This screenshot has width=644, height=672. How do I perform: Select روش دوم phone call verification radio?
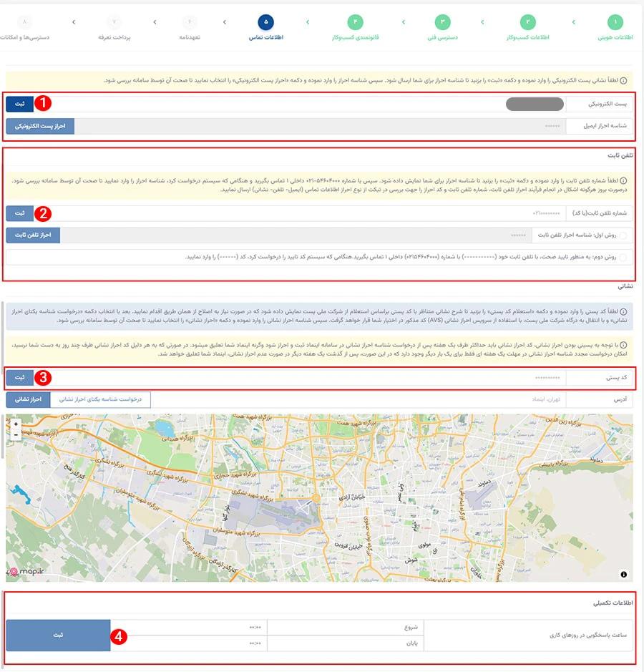coord(623,257)
